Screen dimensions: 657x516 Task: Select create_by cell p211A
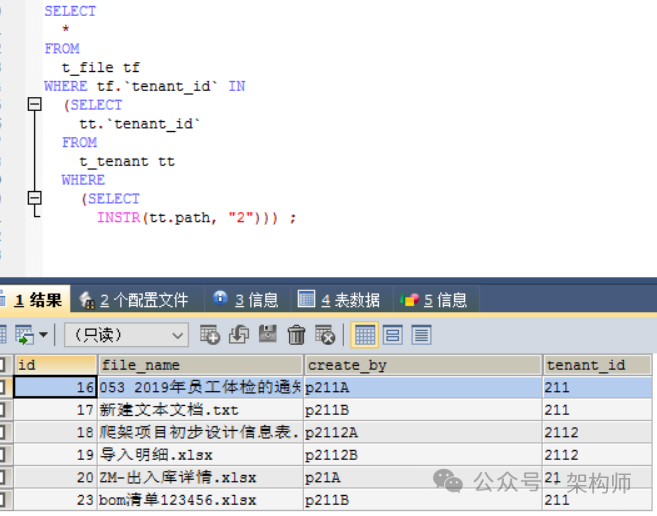tap(423, 387)
